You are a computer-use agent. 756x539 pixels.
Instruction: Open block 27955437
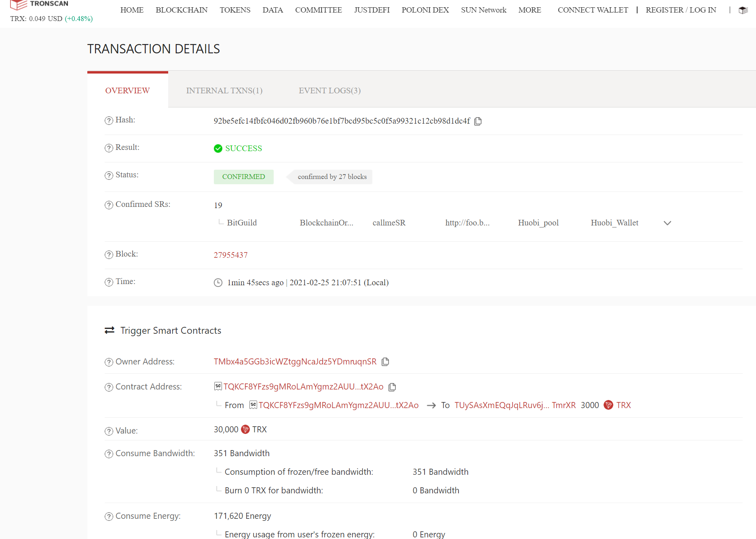(230, 255)
